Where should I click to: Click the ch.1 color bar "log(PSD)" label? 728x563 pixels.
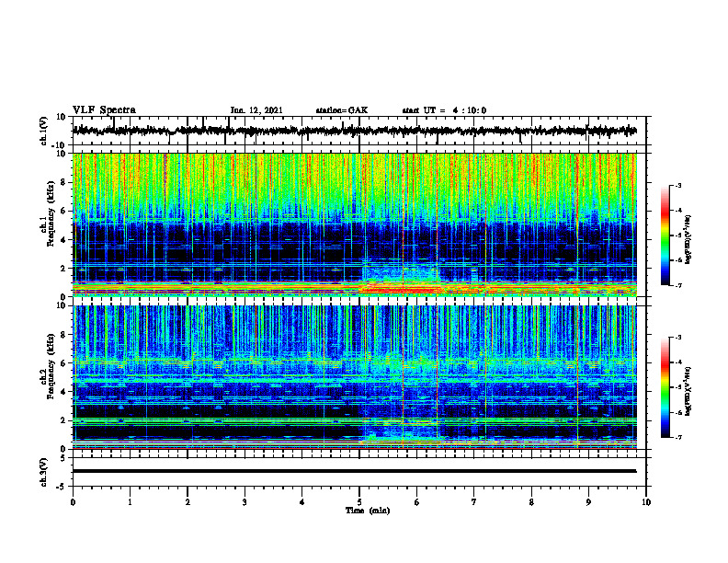688,240
